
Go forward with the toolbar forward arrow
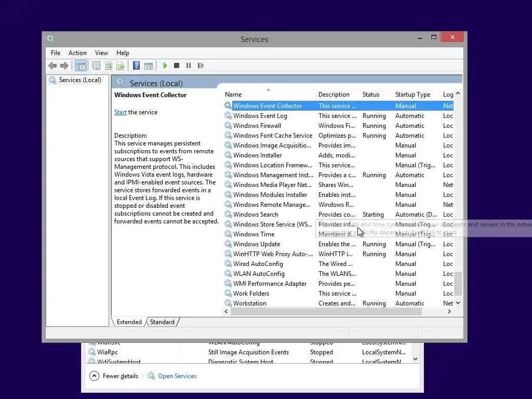[x=64, y=65]
